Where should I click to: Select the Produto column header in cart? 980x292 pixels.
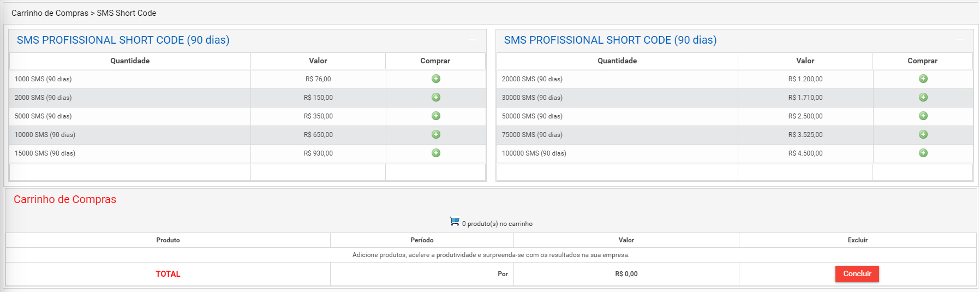(x=168, y=240)
